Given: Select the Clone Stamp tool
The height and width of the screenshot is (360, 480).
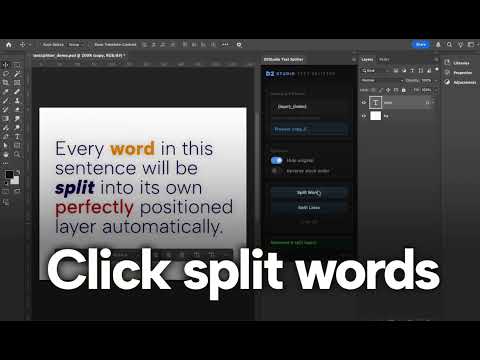Looking at the screenshot, I should (17, 101).
